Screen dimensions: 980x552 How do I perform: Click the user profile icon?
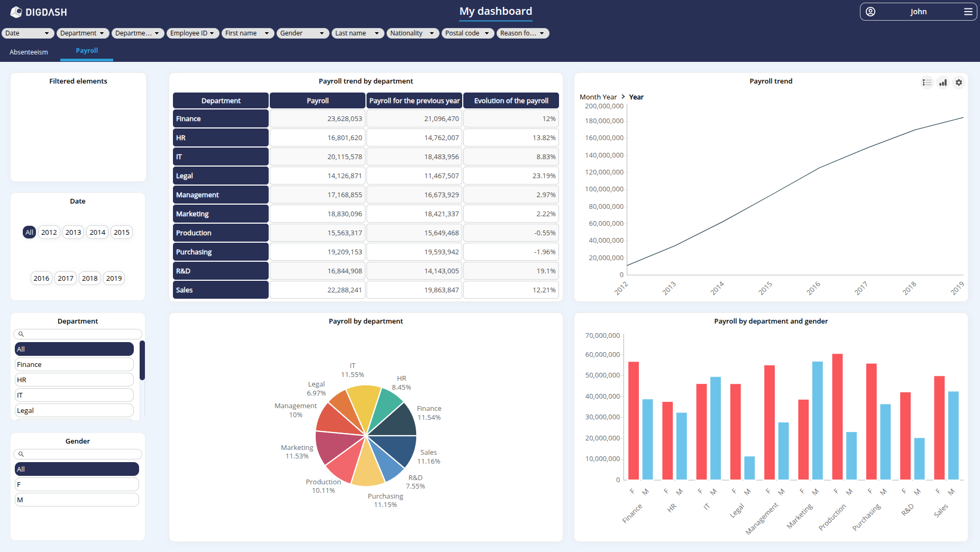point(871,12)
